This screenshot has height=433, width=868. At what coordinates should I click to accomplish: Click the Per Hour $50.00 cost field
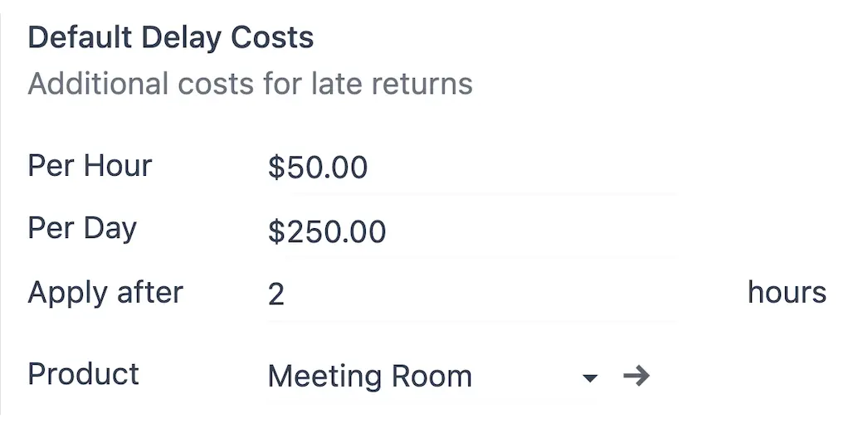click(x=471, y=168)
